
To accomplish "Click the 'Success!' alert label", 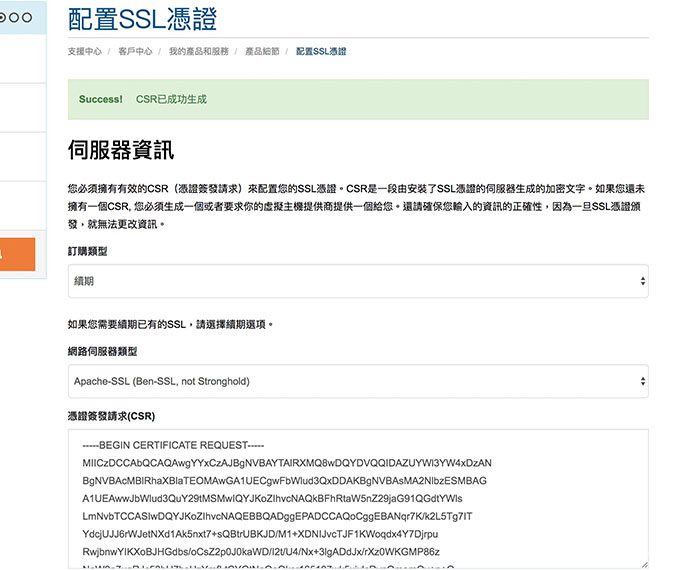I will 100,99.
